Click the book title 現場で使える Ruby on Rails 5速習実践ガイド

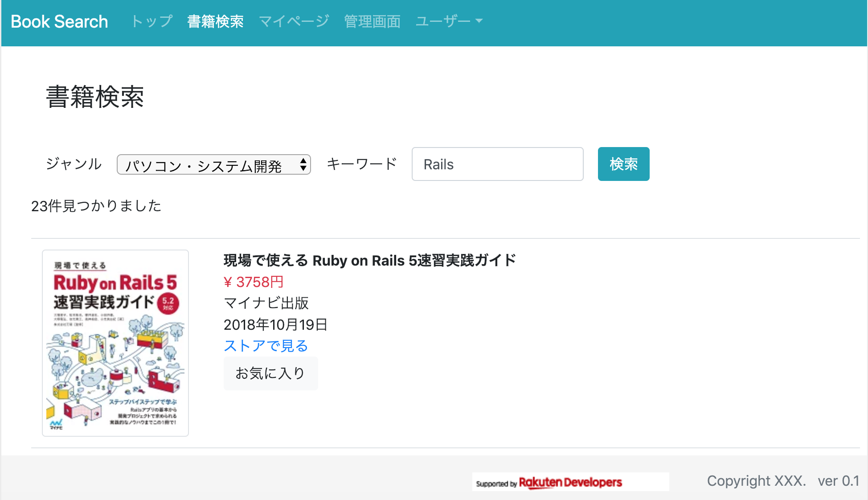369,260
